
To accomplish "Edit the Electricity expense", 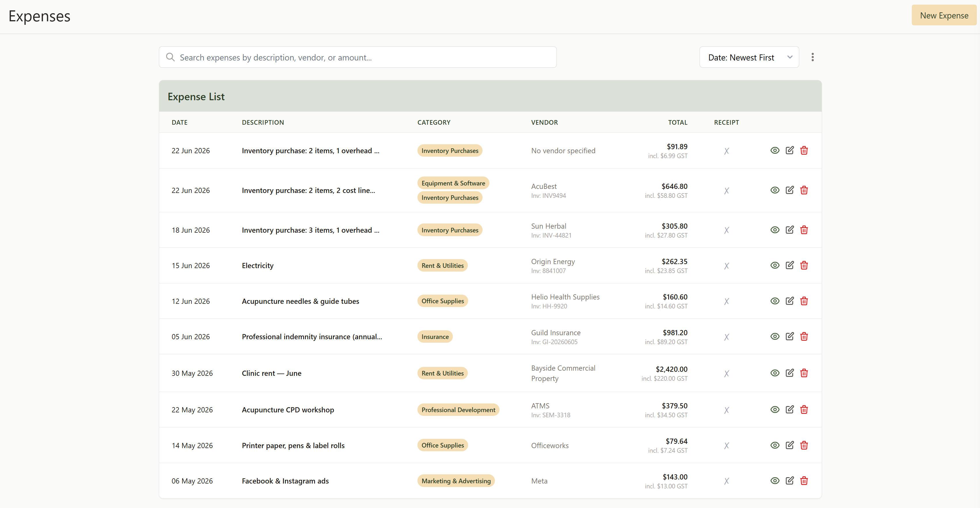I will (x=789, y=265).
